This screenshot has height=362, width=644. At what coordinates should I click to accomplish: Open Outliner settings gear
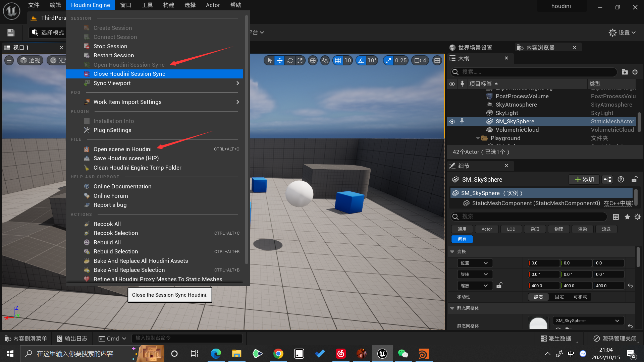point(635,72)
